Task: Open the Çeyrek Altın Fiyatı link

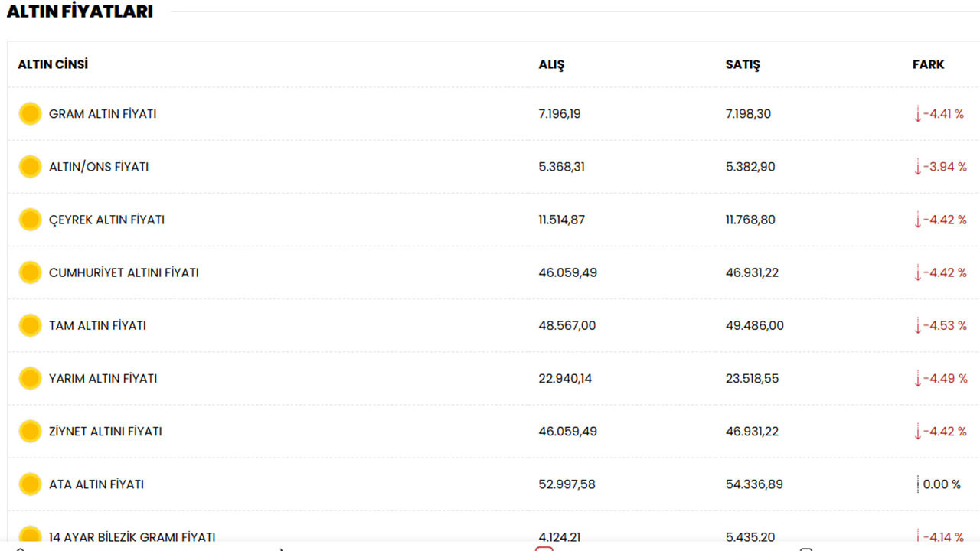Action: pyautogui.click(x=106, y=220)
